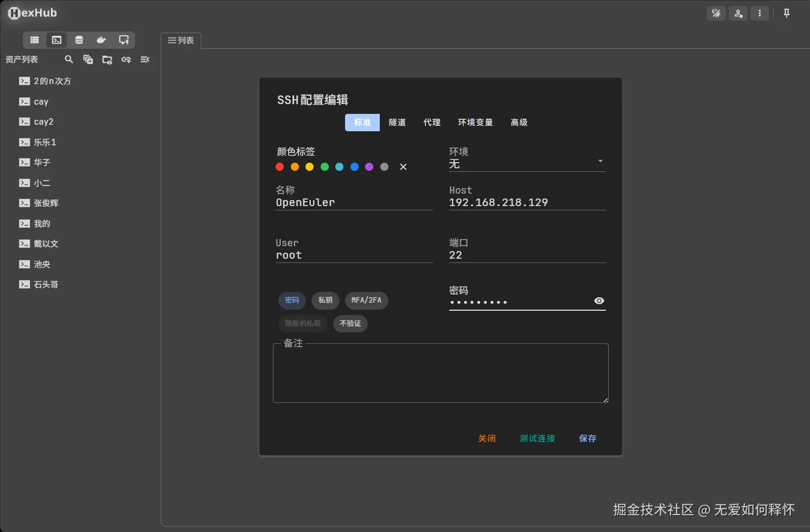Open the 列表 tab at top
This screenshot has width=810, height=532.
pos(181,41)
